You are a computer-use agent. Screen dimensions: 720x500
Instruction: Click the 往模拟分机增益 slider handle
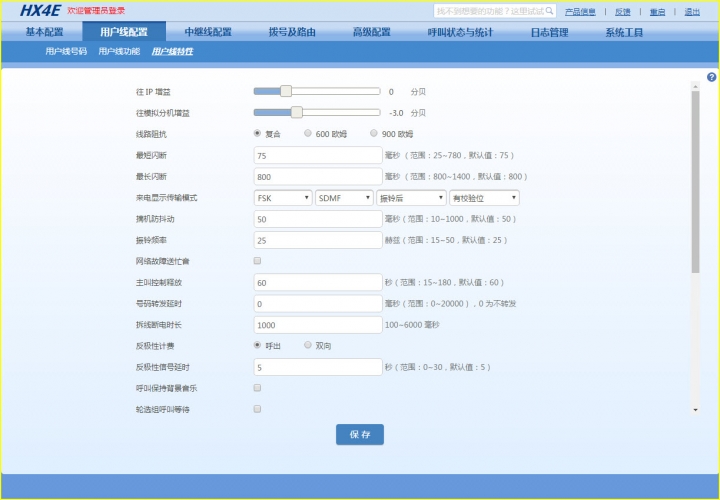click(x=297, y=112)
